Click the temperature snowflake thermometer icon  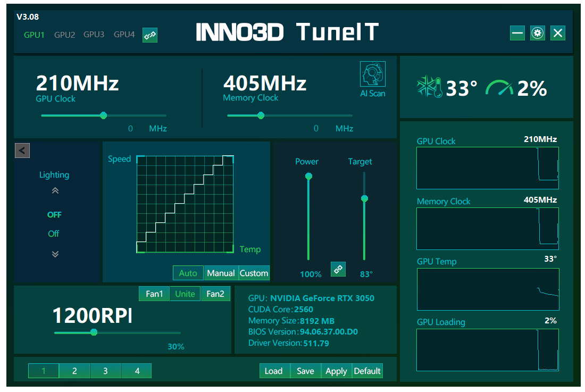(x=429, y=87)
